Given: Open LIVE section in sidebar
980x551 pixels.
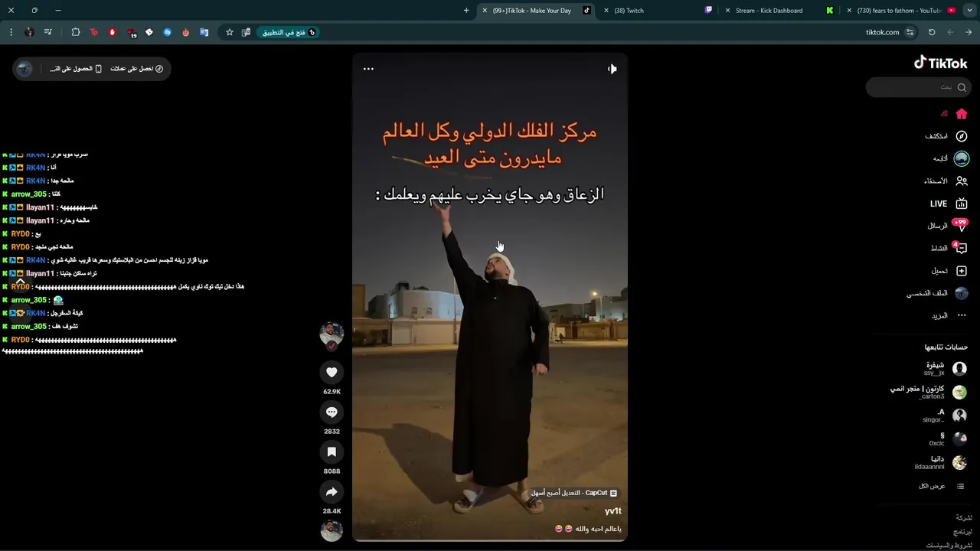Looking at the screenshot, I should [x=949, y=204].
